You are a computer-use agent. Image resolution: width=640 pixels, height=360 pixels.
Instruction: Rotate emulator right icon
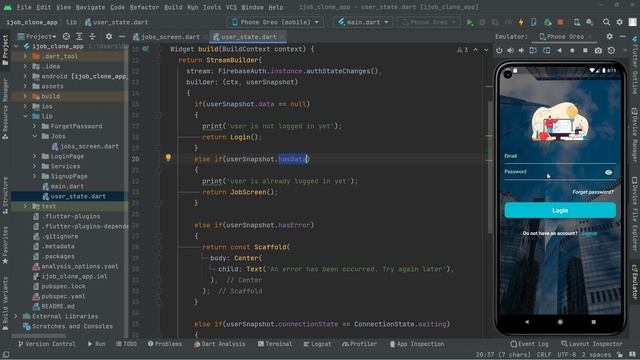[x=547, y=51]
